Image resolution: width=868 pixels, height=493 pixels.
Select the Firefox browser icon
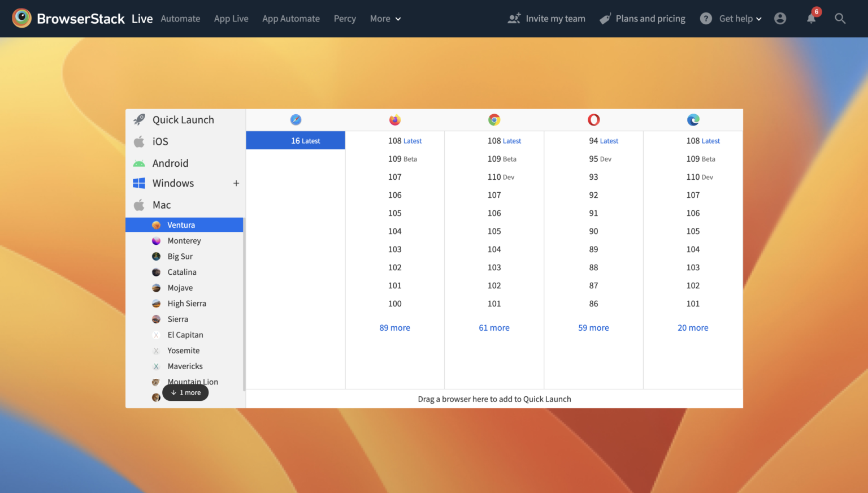point(394,119)
